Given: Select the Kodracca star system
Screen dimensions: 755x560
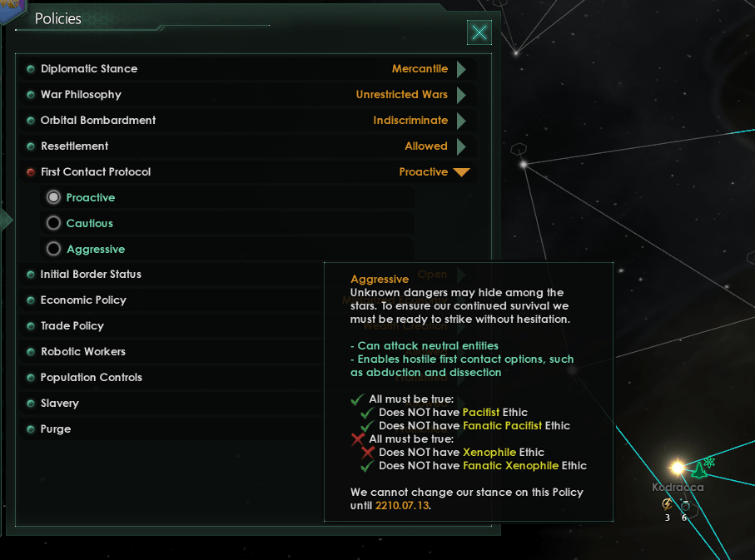Looking at the screenshot, I should [x=678, y=467].
